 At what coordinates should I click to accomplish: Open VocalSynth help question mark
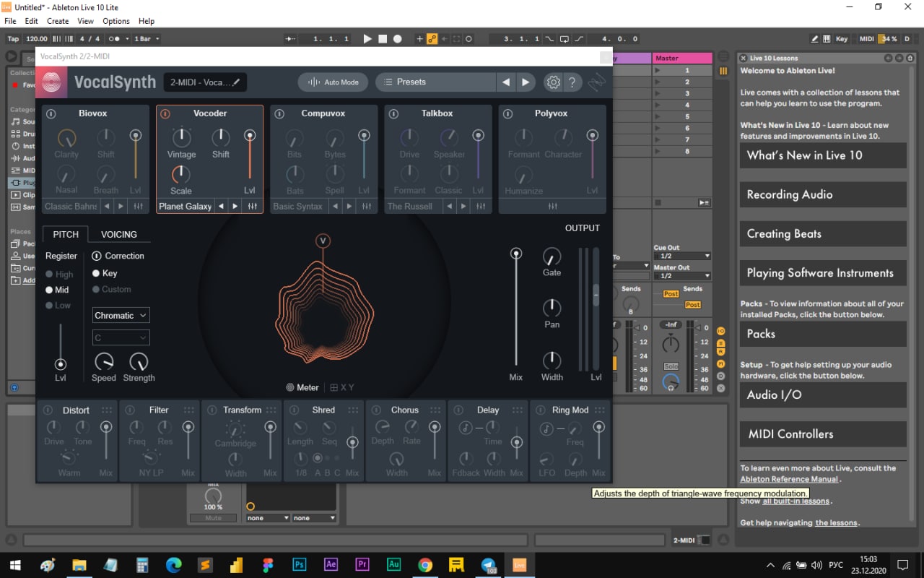pyautogui.click(x=571, y=82)
